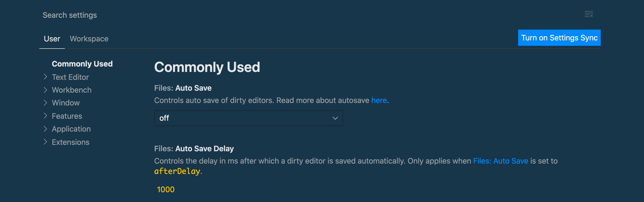
Task: Click the Auto Save Delay 1000 field
Action: click(213, 189)
